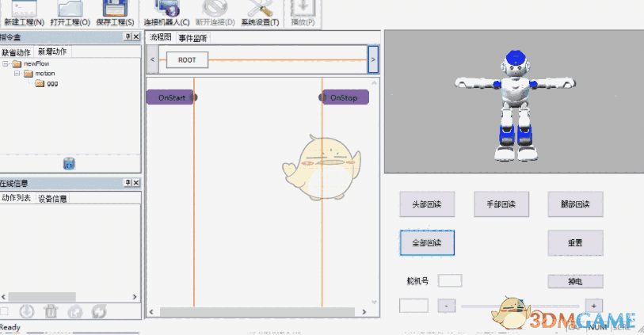Click action list scrollbar left arrow
Image resolution: width=644 pixels, height=335 pixels.
[4, 296]
